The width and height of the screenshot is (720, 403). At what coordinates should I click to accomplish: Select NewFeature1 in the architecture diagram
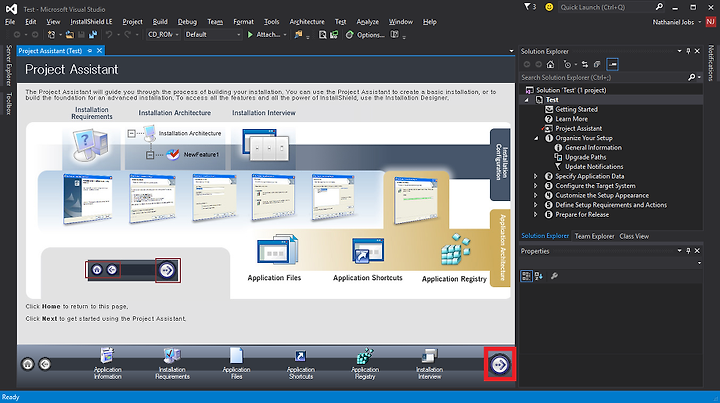[x=201, y=155]
